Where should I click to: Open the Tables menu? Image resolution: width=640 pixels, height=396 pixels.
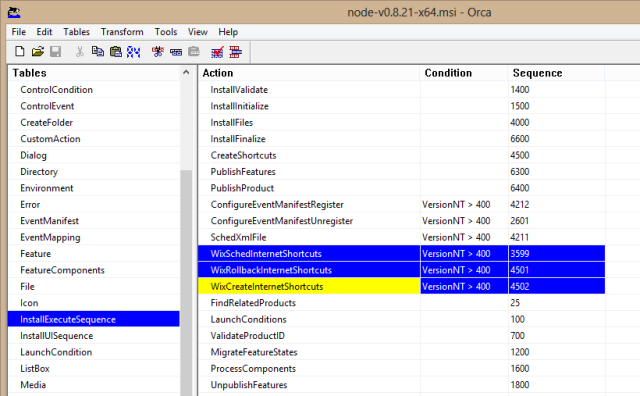[76, 32]
